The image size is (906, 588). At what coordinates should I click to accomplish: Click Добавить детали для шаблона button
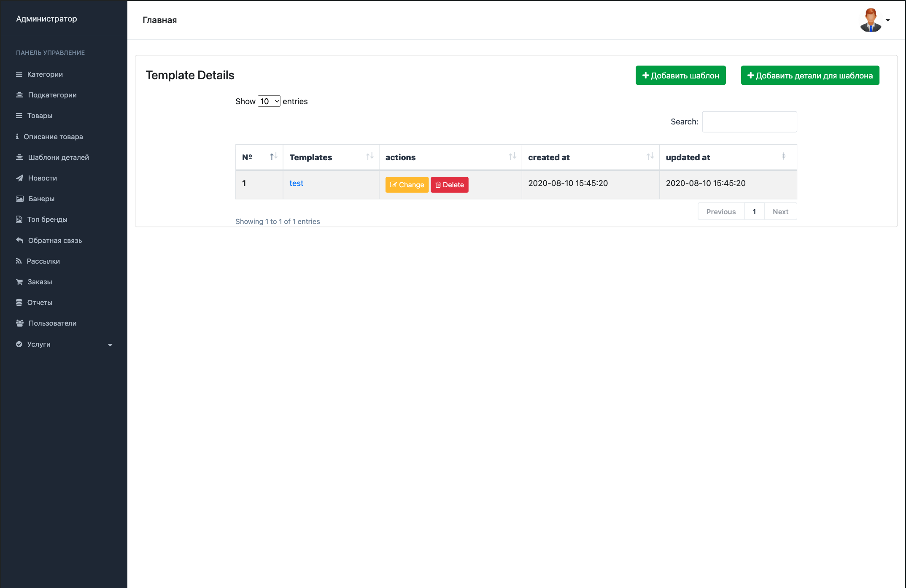810,76
